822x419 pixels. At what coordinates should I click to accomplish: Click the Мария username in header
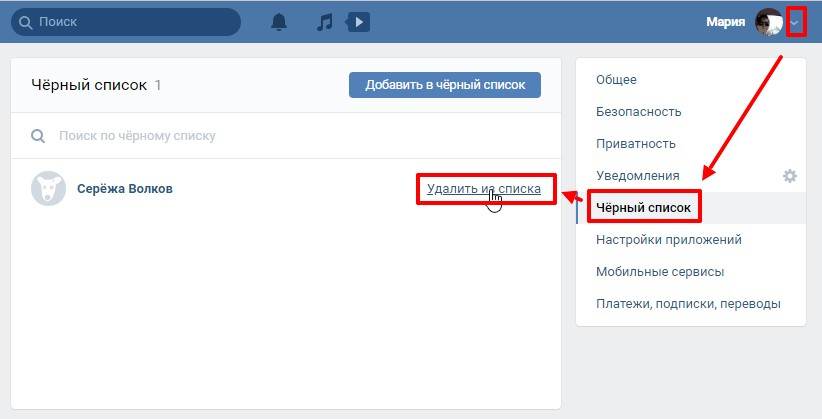(726, 22)
